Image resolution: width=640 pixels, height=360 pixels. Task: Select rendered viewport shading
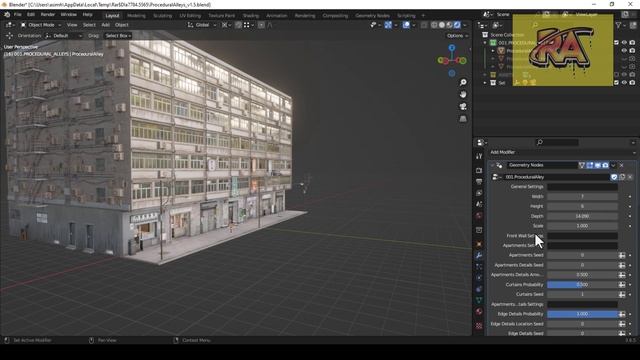pos(457,25)
